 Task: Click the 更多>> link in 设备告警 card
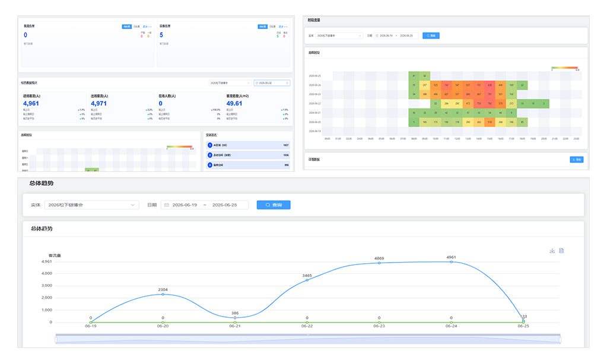[283, 27]
